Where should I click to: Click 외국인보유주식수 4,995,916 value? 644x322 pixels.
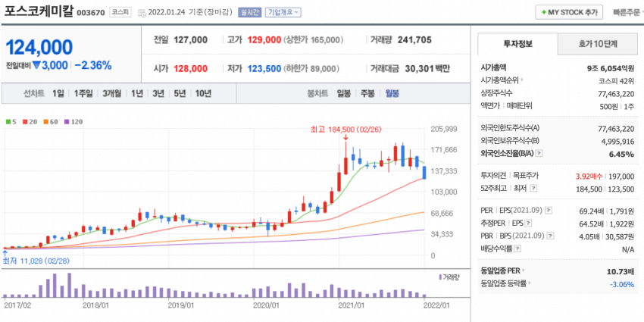pos(616,141)
